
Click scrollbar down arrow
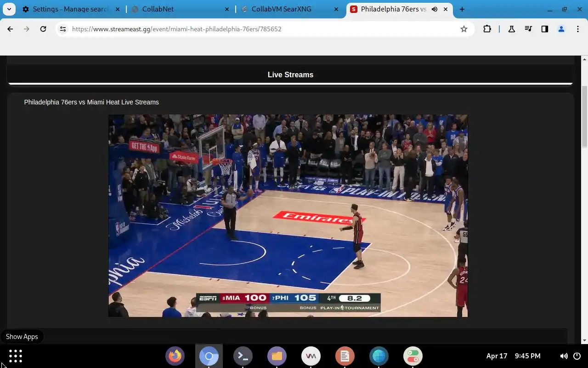pyautogui.click(x=584, y=340)
